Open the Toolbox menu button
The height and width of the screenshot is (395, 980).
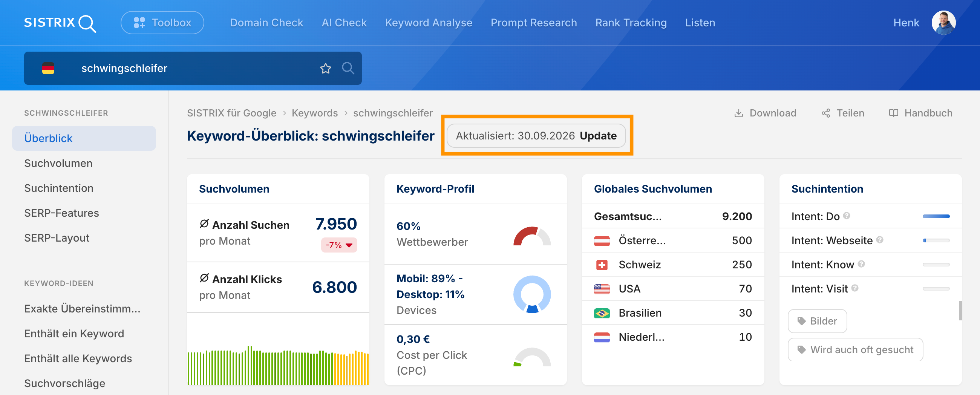[162, 23]
